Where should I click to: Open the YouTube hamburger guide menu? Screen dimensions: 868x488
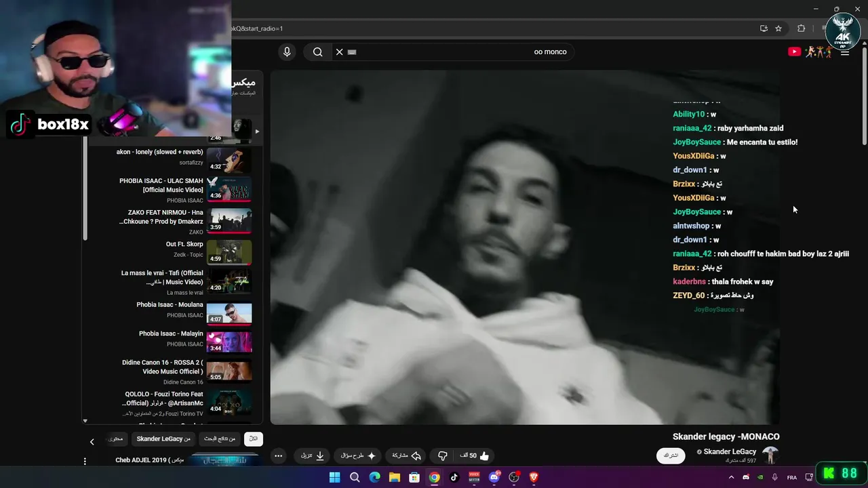click(x=845, y=52)
